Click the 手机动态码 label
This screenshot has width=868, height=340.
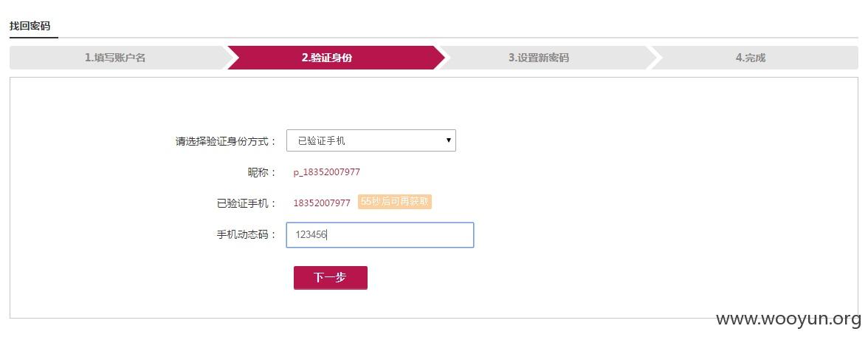click(x=247, y=234)
